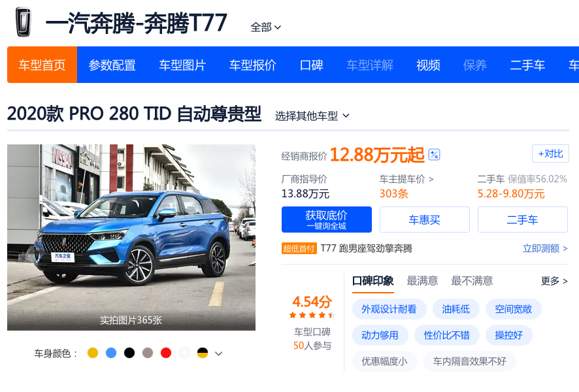Select the 口碑 nav tab
The width and height of the screenshot is (579, 392).
[x=311, y=65]
